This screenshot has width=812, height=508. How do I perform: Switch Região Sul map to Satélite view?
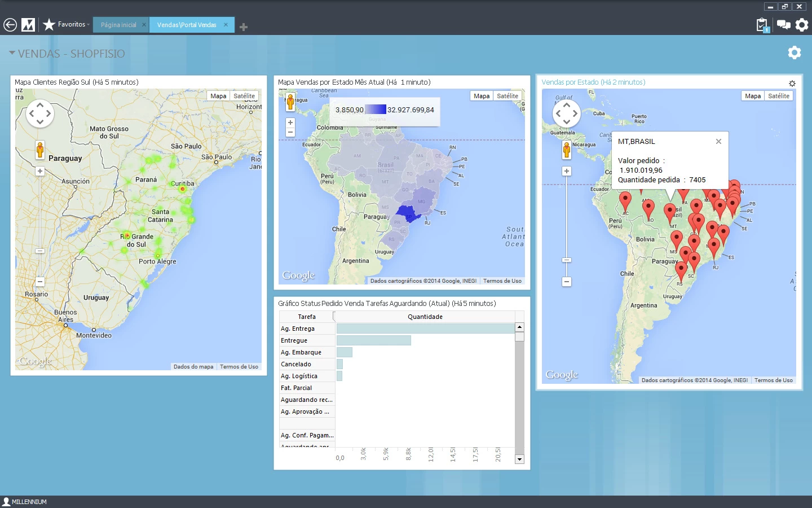[244, 96]
